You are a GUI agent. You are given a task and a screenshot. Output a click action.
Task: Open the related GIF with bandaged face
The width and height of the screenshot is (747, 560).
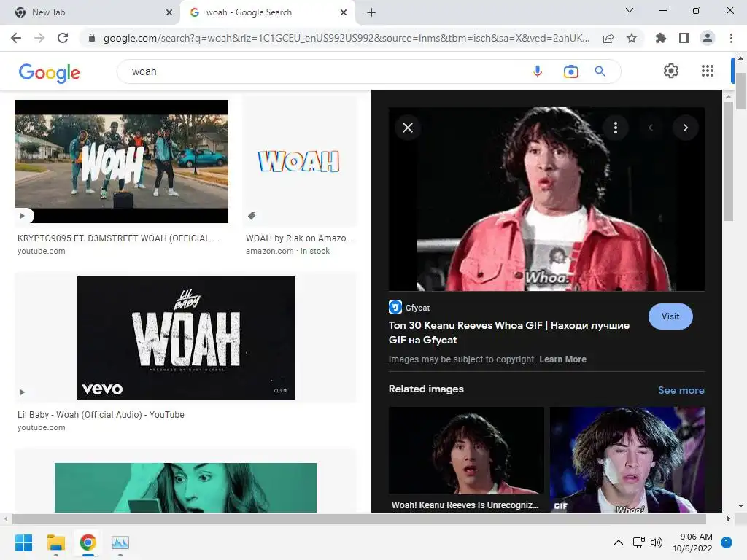coord(627,459)
